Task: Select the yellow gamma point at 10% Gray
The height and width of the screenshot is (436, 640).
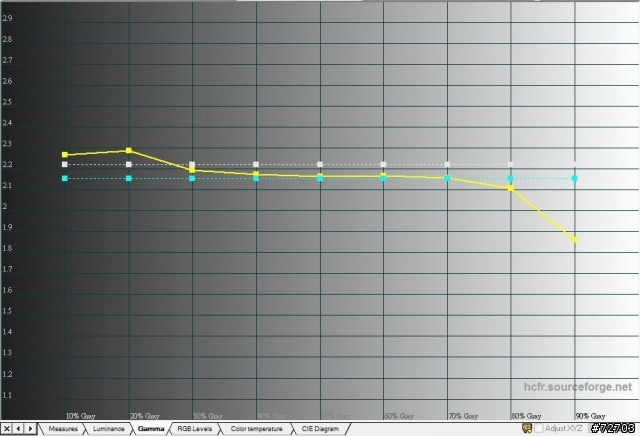Action: [64, 155]
